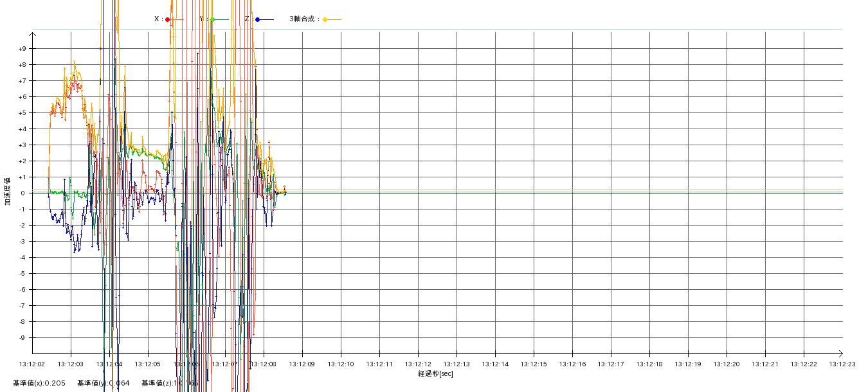Click the 13:12:02 time axis tick label
The height and width of the screenshot is (392, 868).
coord(32,364)
